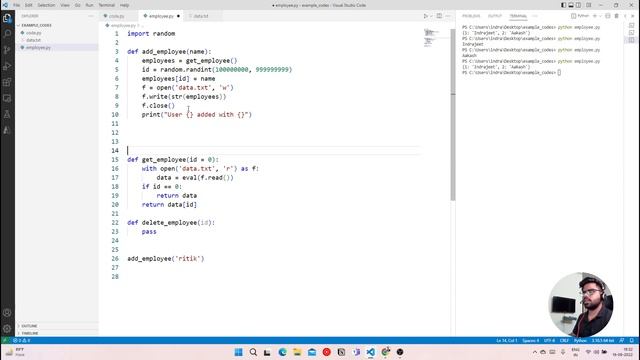This screenshot has height=360, width=640.
Task: Switch to the PROBLEMS panel tab
Action: coord(471,16)
